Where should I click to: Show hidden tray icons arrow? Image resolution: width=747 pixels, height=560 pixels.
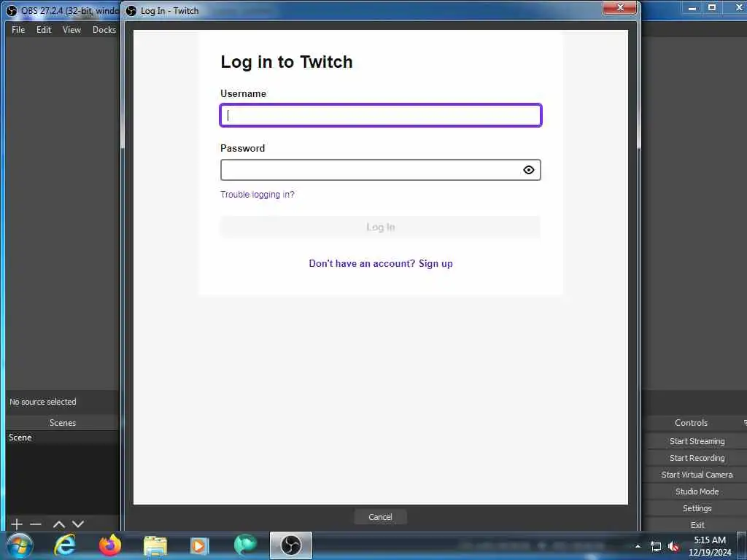pyautogui.click(x=638, y=546)
